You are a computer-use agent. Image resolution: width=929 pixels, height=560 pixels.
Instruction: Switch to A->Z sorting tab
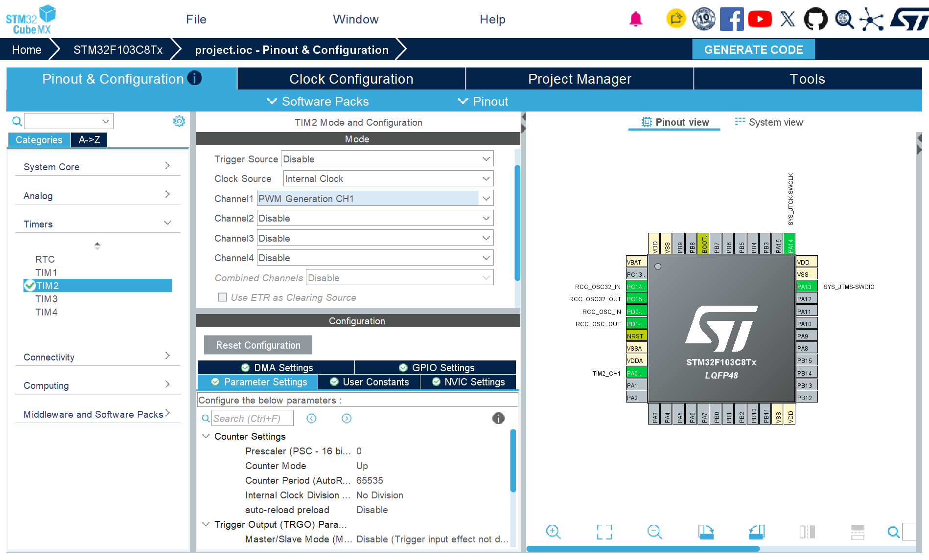[89, 140]
